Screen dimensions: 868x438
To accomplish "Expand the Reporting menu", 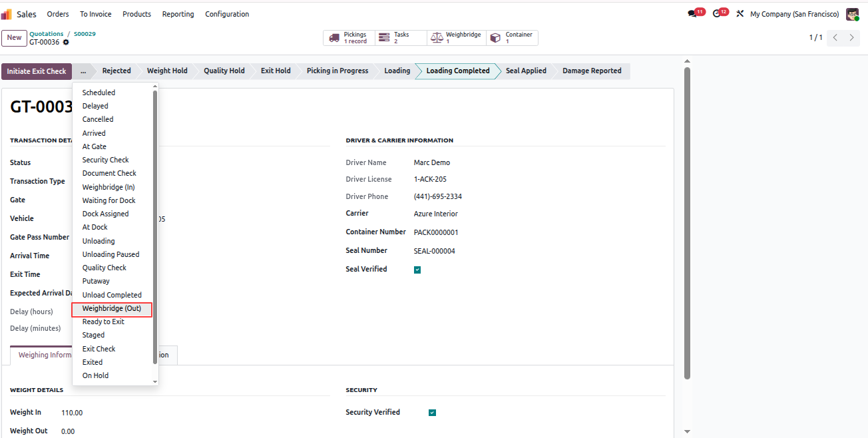I will click(178, 14).
